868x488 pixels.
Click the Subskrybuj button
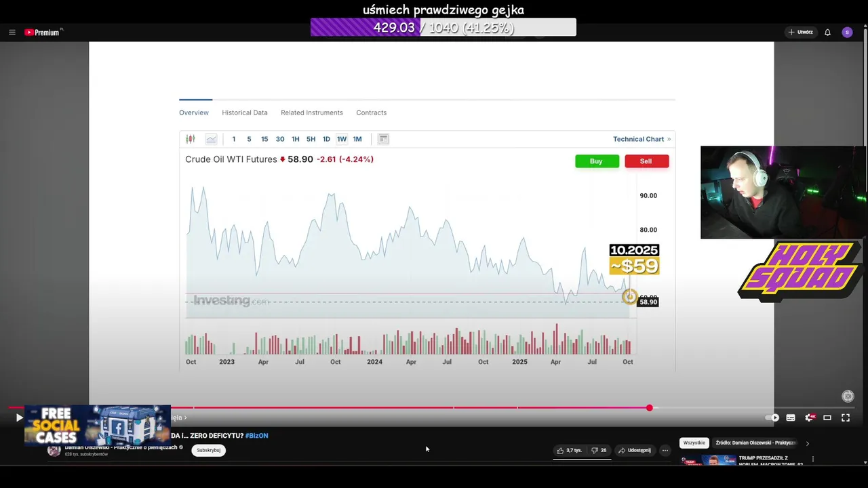(208, 450)
